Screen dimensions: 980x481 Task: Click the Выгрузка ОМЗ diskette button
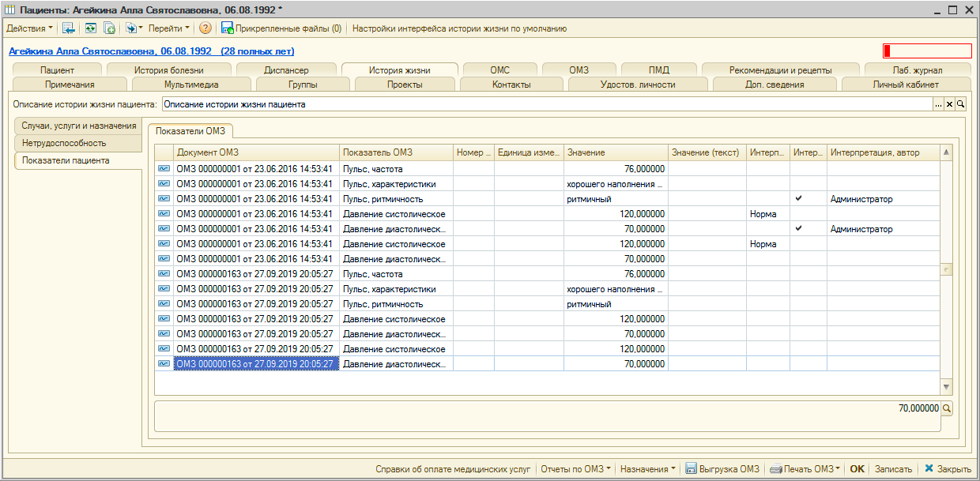point(722,468)
